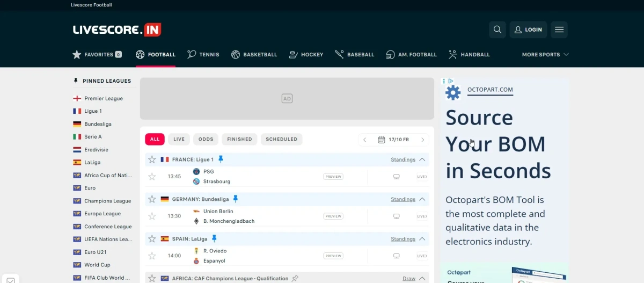Open live stream for Union Berlin match
The width and height of the screenshot is (644, 283).
pyautogui.click(x=422, y=216)
